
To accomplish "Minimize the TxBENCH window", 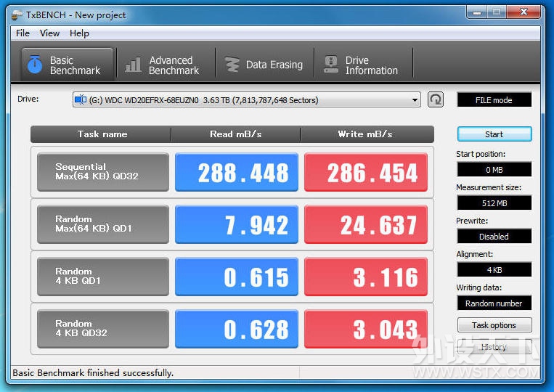I will pyautogui.click(x=477, y=12).
